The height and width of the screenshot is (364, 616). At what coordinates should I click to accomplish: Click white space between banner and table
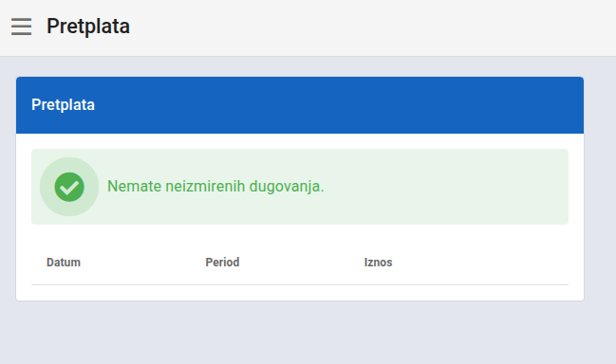pyautogui.click(x=300, y=232)
